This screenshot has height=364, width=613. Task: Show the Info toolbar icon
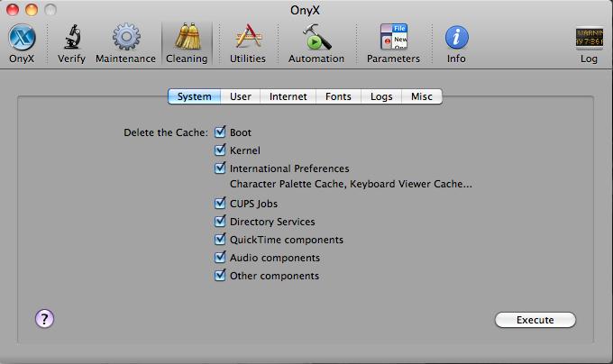pos(456,38)
